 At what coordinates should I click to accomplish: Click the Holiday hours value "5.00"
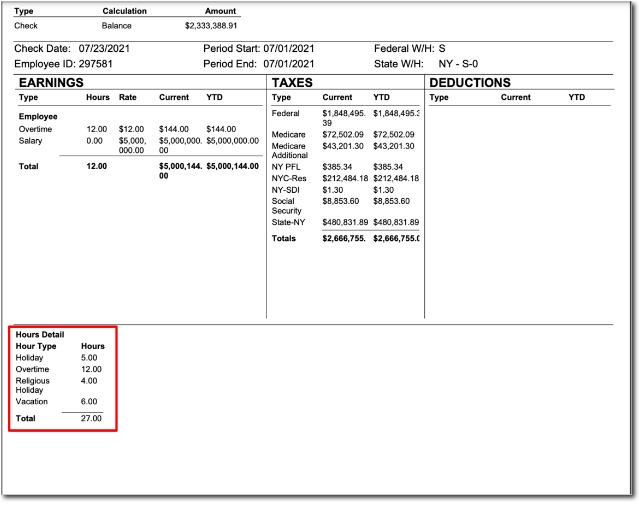89,358
